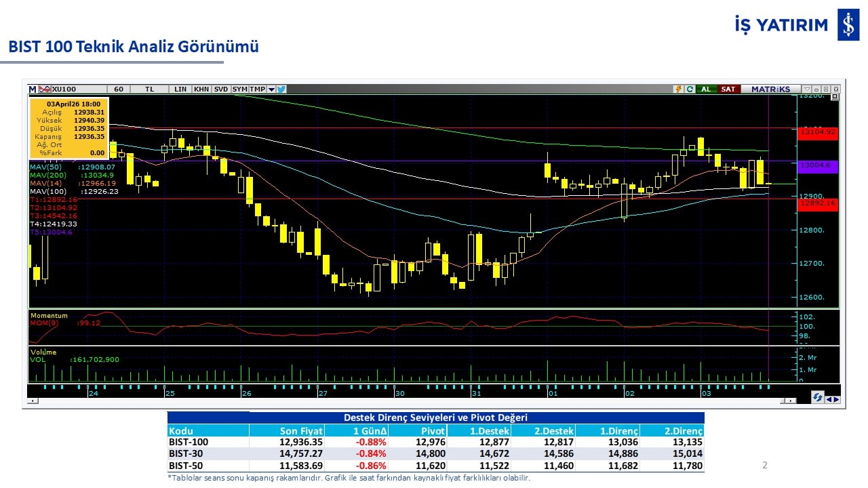Click the blue sync icon at bottom right

pos(818,398)
